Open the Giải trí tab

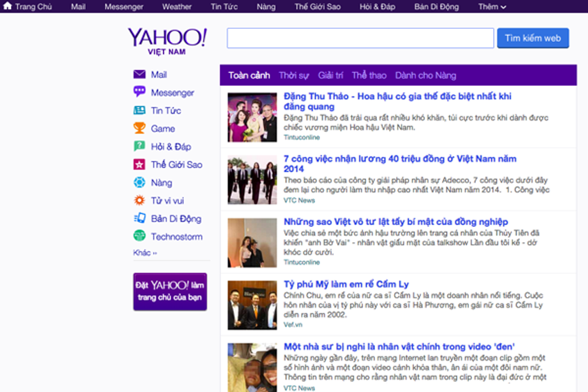point(330,76)
